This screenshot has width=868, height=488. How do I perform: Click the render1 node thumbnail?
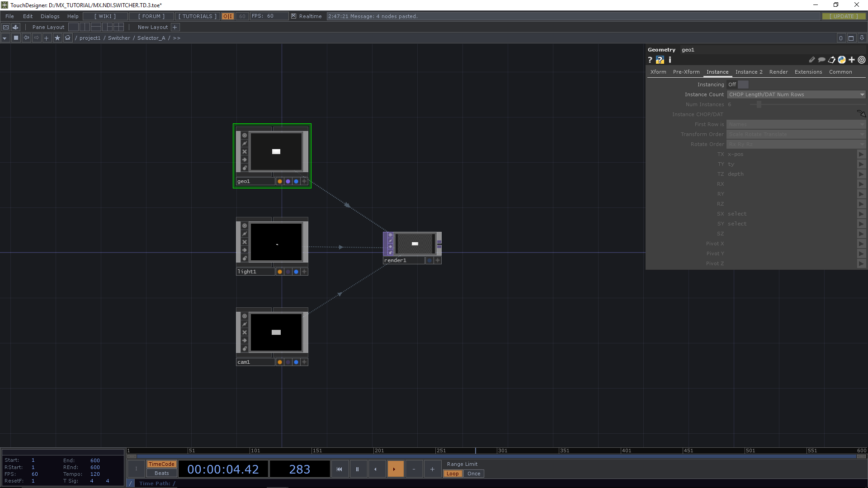tap(415, 244)
